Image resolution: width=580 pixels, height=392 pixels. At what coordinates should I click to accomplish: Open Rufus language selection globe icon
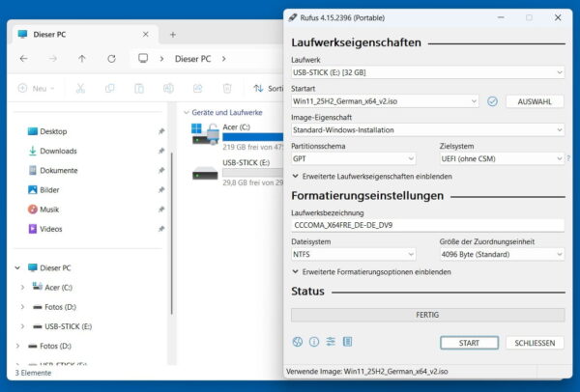(x=298, y=342)
